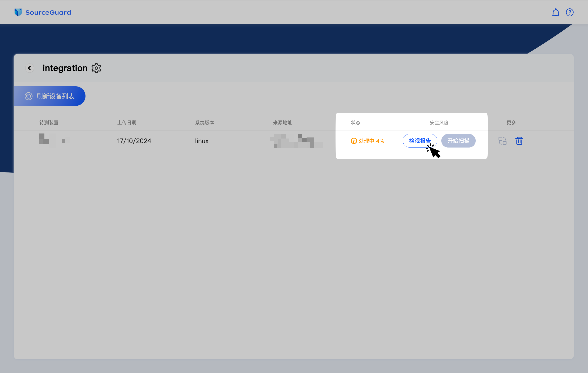Click the 待测装置 column header
The height and width of the screenshot is (373, 588).
(x=49, y=123)
